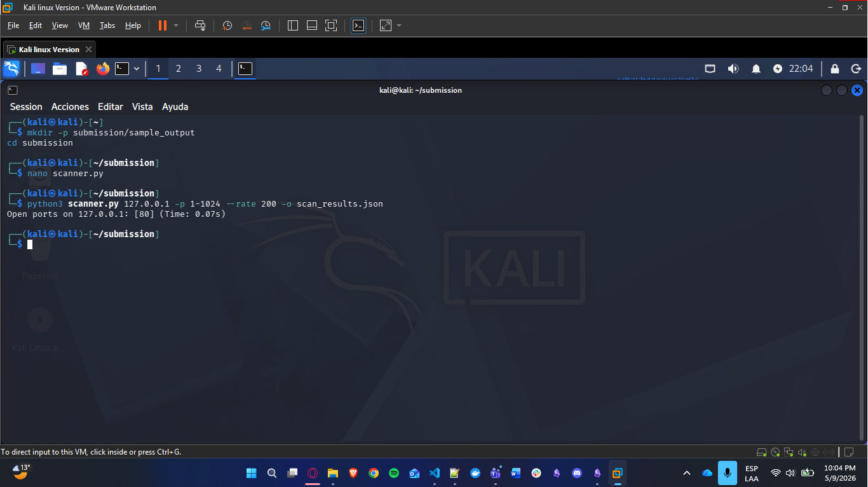Expand the stretch guest dropdown arrow

(x=399, y=25)
